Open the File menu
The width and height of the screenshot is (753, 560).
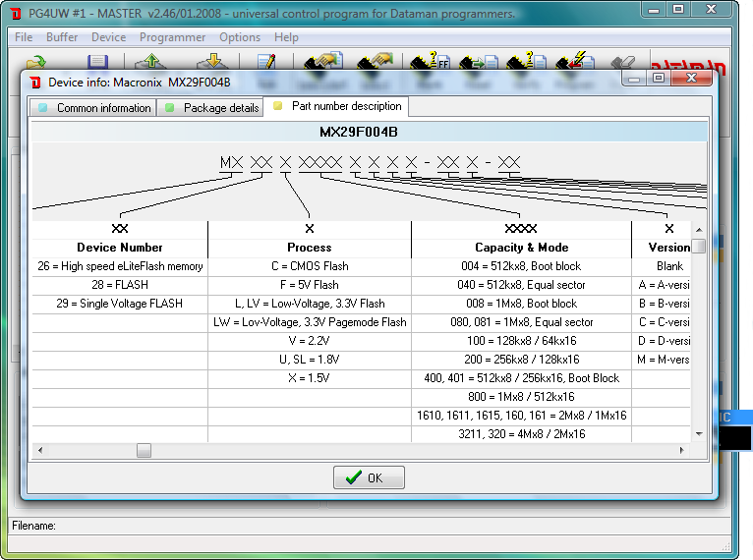click(x=24, y=37)
